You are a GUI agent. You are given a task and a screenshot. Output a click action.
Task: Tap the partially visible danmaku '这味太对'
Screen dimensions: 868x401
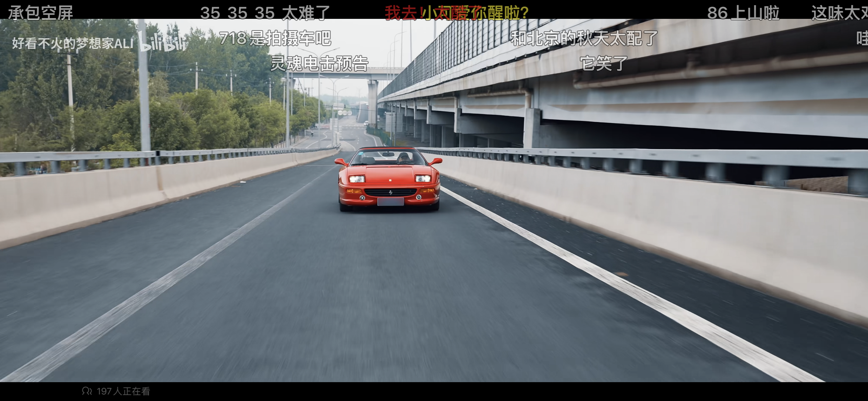(840, 13)
